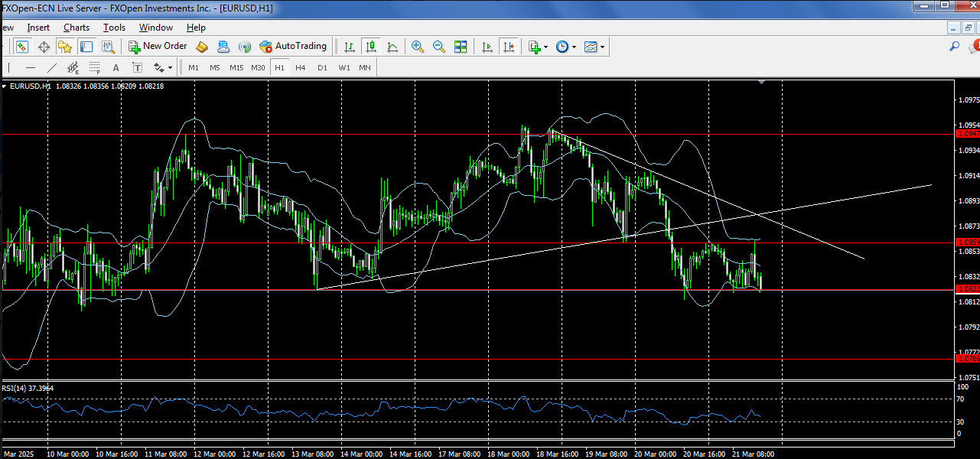Toggle the Strategy Tester magnifier icon
The width and height of the screenshot is (980, 459).
pos(108,47)
